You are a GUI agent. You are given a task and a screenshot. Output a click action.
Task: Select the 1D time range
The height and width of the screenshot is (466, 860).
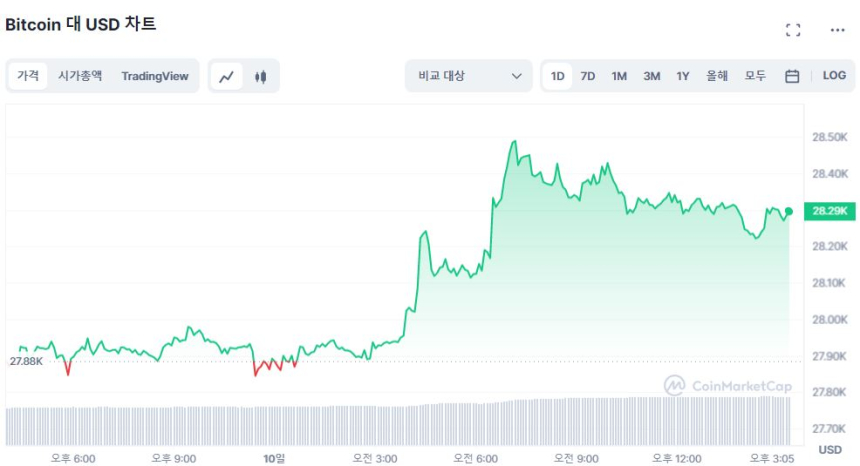point(558,76)
